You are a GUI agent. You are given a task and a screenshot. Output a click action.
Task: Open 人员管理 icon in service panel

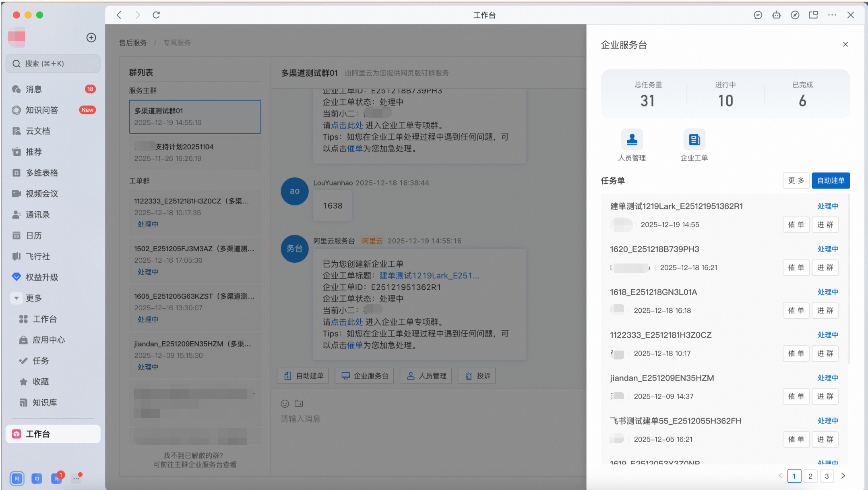click(632, 140)
